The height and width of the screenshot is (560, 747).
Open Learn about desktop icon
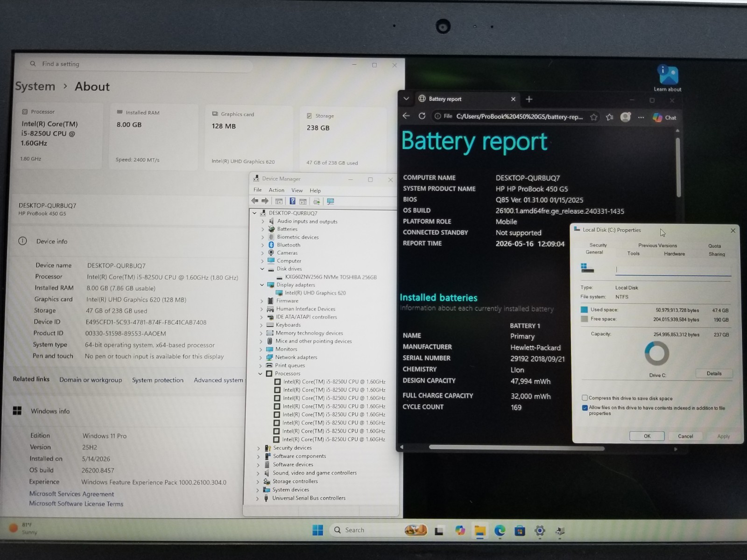pos(668,78)
